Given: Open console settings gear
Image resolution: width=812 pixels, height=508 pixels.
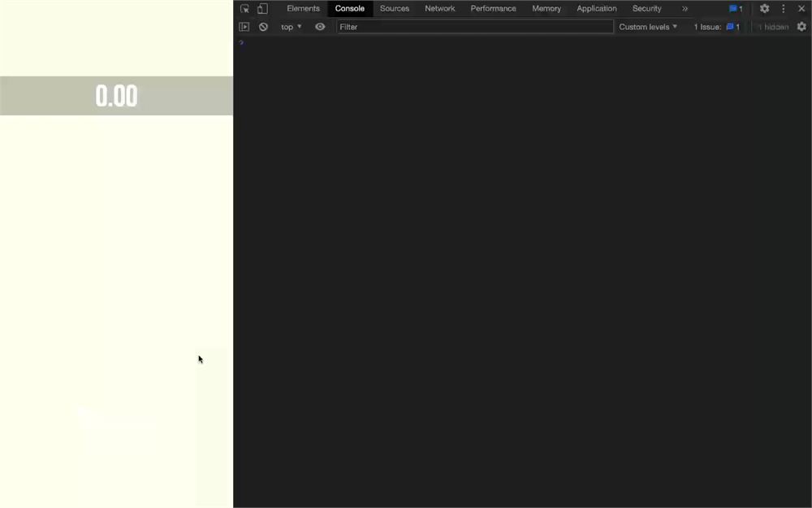Looking at the screenshot, I should tap(801, 27).
